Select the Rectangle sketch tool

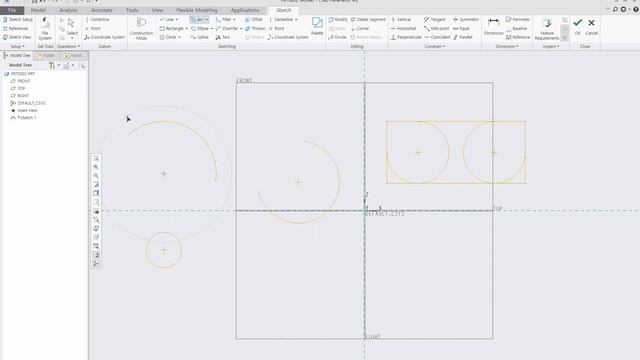[x=171, y=28]
